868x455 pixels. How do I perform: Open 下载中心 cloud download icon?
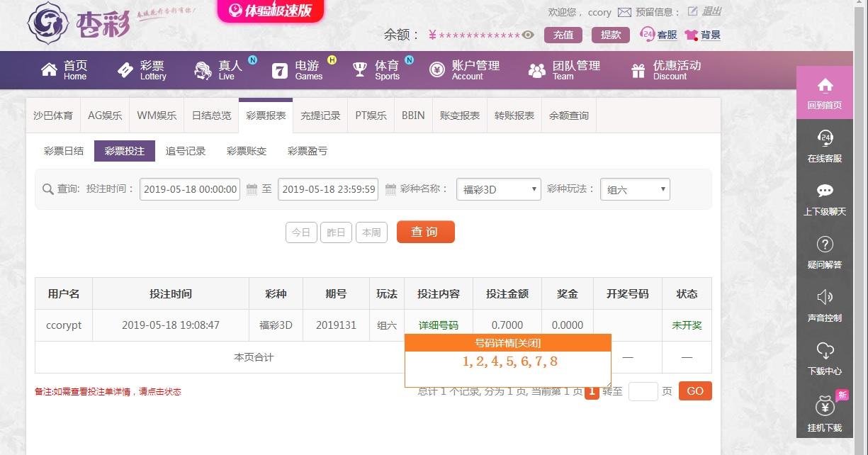coord(825,350)
